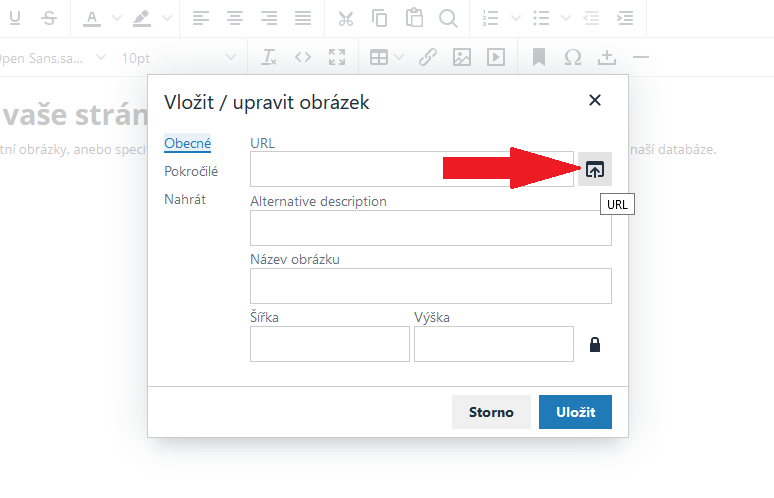This screenshot has width=774, height=498.
Task: Open the source code view icon
Action: coord(303,57)
